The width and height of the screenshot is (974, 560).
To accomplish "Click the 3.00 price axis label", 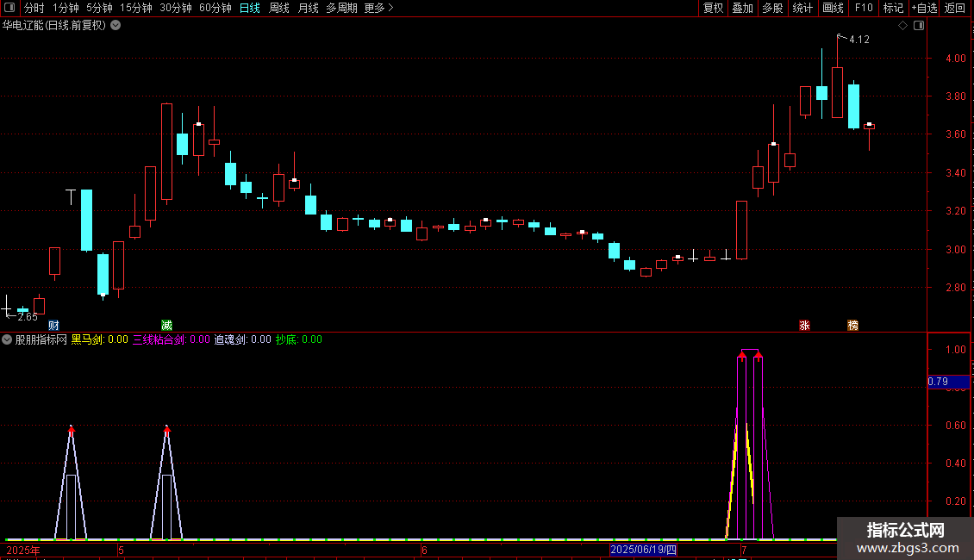I will click(x=955, y=250).
